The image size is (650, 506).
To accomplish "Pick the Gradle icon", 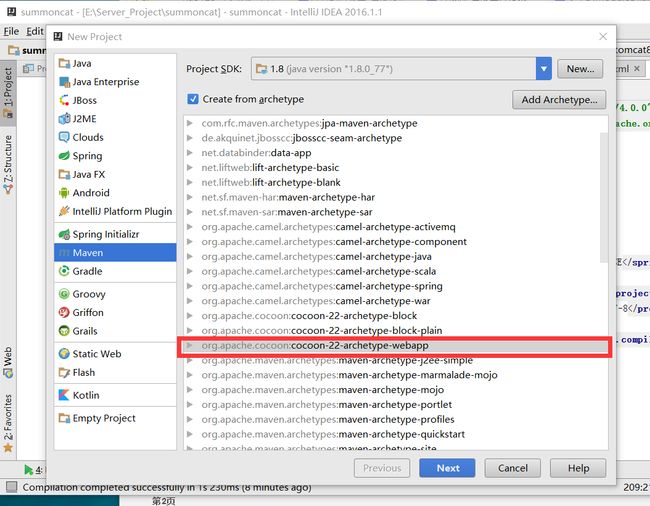I will [64, 271].
